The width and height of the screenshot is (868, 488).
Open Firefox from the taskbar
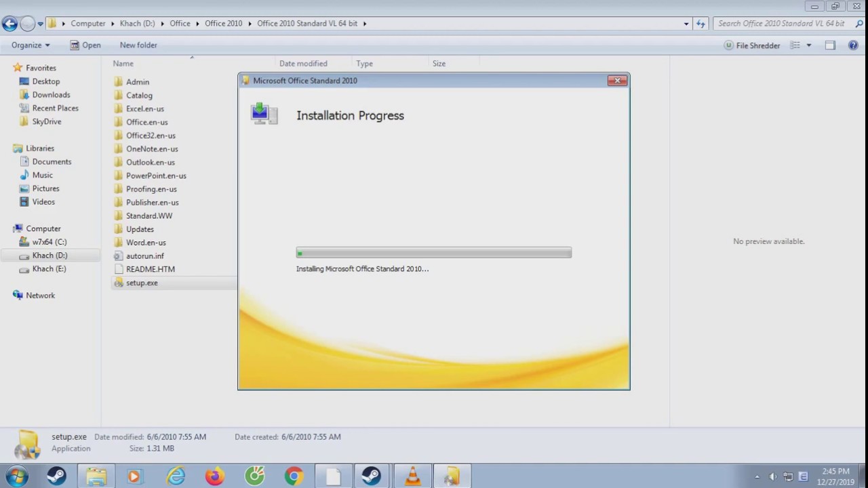coord(215,476)
